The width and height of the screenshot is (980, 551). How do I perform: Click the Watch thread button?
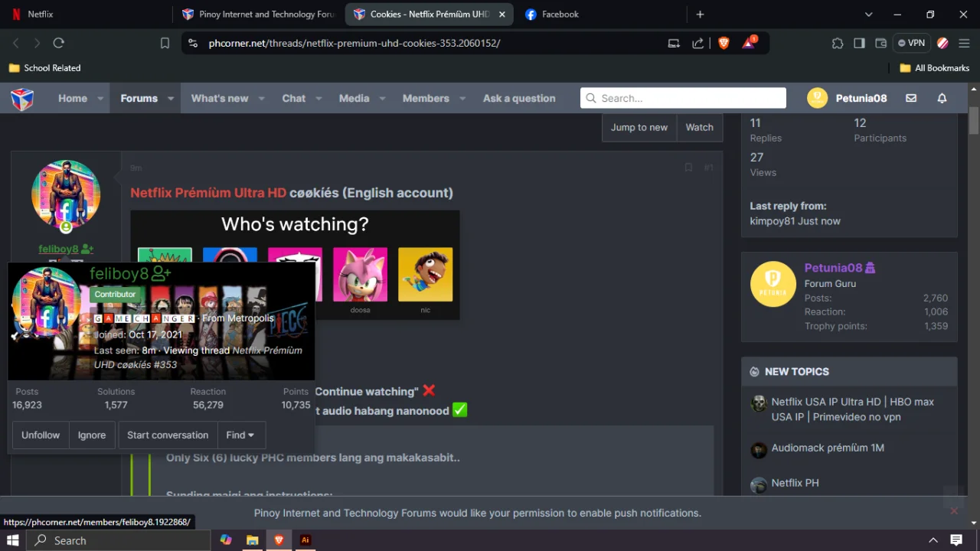click(699, 128)
